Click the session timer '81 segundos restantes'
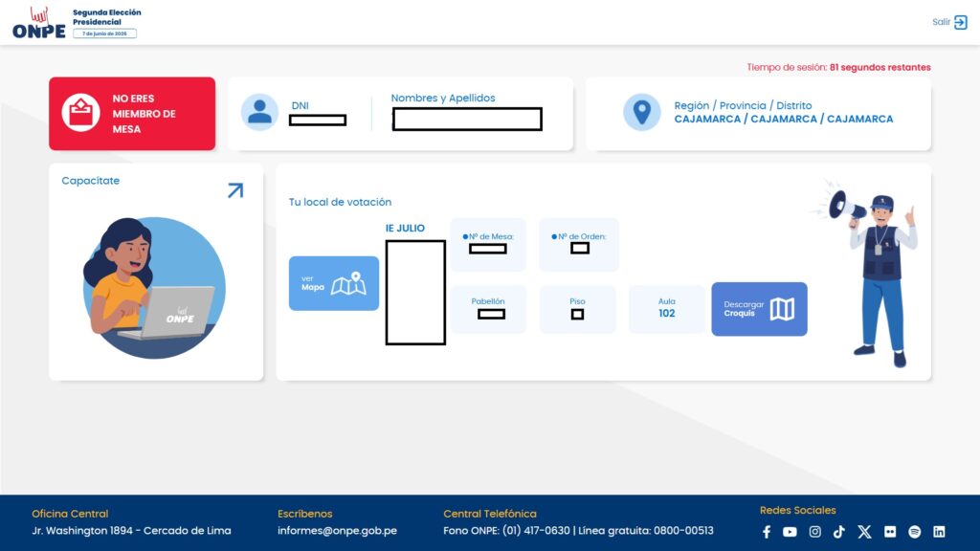 pyautogui.click(x=880, y=68)
